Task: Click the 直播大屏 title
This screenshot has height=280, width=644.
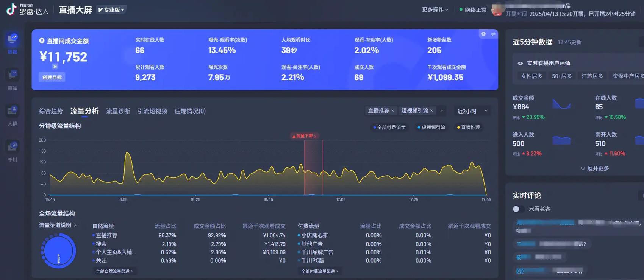Action: pos(75,10)
